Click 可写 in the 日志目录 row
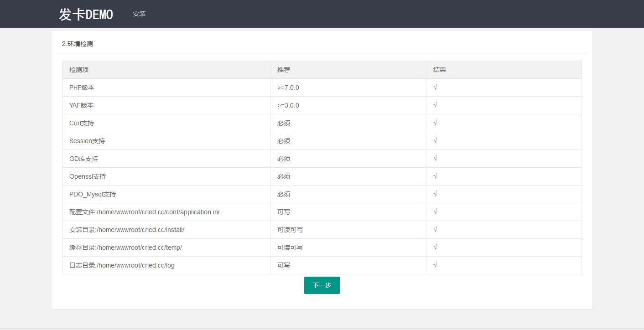This screenshot has height=330, width=644. [284, 265]
